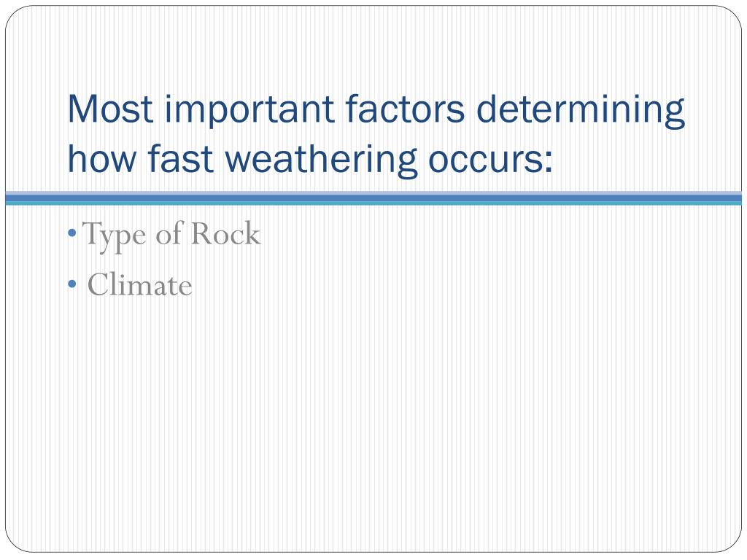
Task: Click the dark blue horizontal divider band
Action: click(373, 197)
